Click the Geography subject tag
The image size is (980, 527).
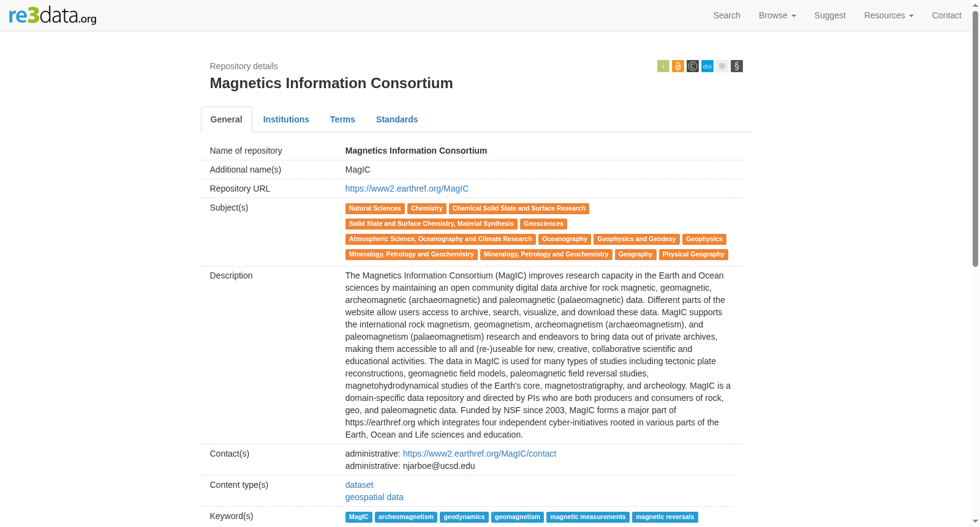point(636,255)
